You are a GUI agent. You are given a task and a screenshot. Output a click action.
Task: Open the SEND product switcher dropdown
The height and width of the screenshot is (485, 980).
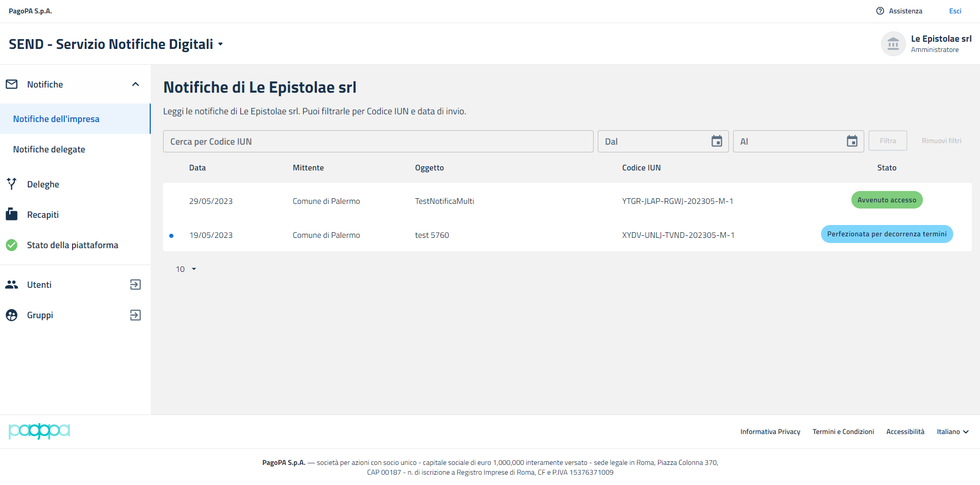pyautogui.click(x=221, y=44)
